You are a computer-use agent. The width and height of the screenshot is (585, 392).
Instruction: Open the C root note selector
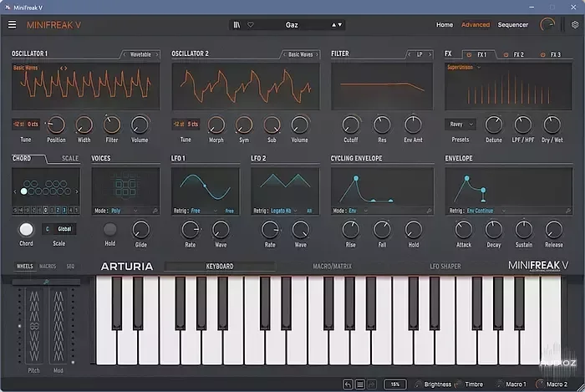[48, 229]
